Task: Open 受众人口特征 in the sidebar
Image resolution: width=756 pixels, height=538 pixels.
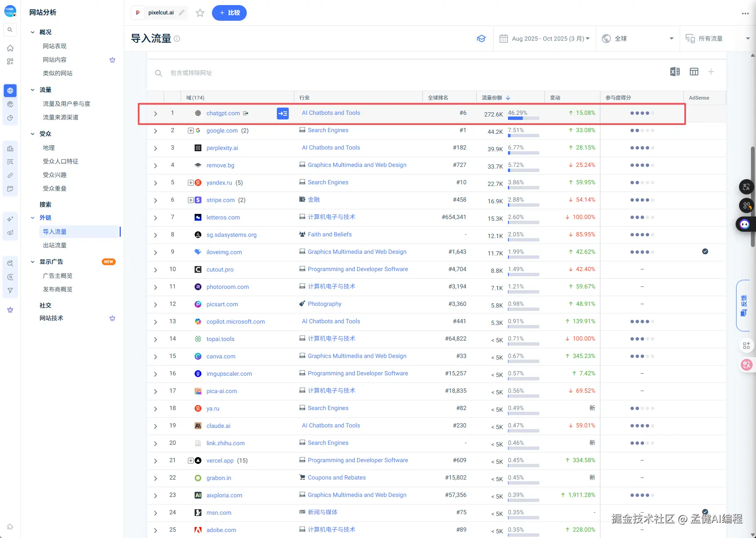Action: click(x=61, y=161)
